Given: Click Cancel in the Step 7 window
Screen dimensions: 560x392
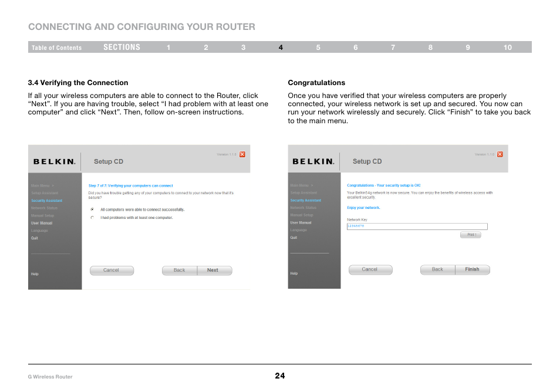Looking at the screenshot, I should pos(112,271).
